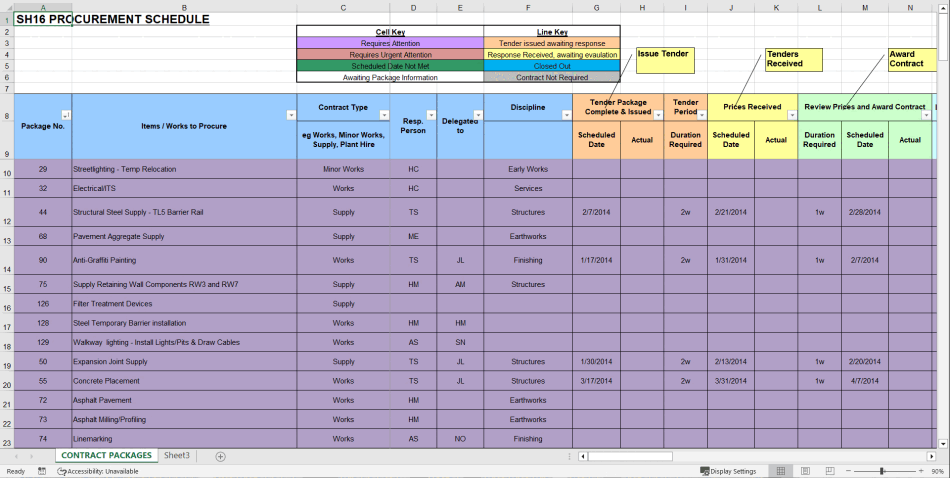The width and height of the screenshot is (950, 478).
Task: Open the Prices Received filter dropdown
Action: tap(792, 115)
